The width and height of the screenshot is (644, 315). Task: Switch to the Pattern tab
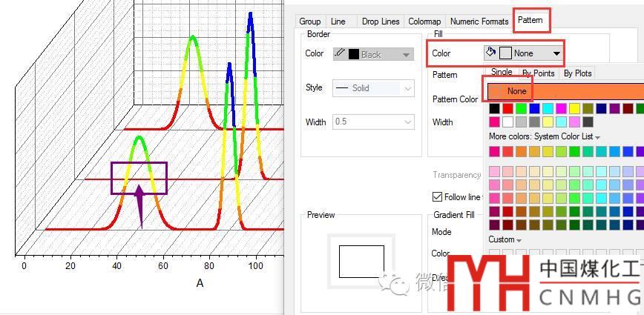point(530,20)
